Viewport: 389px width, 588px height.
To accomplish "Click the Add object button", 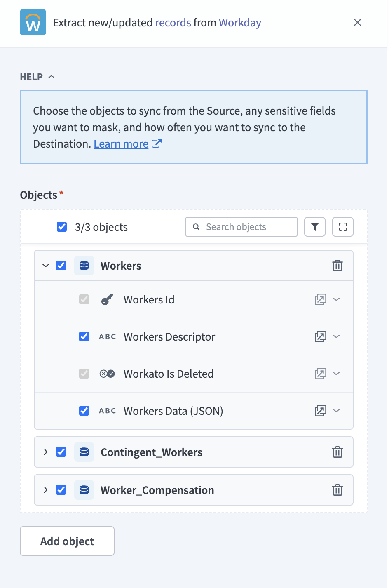I will pos(67,541).
